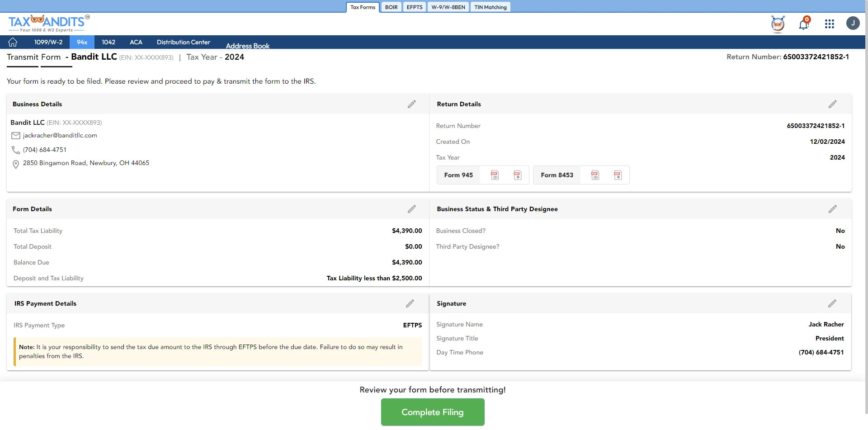Open the Address Book
The height and width of the screenshot is (430, 868).
(x=247, y=46)
